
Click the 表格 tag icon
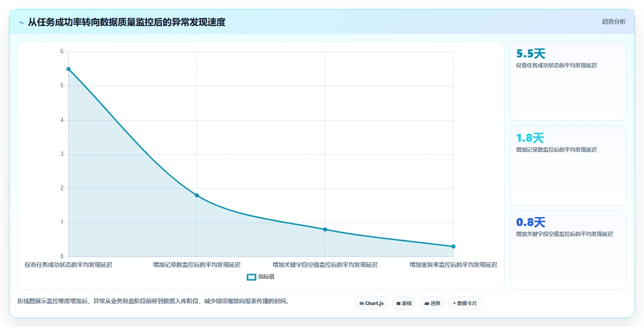pyautogui.click(x=399, y=304)
